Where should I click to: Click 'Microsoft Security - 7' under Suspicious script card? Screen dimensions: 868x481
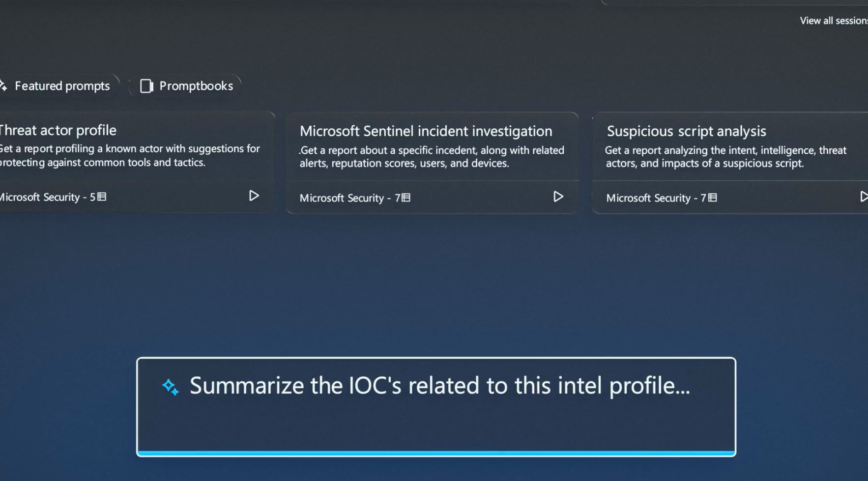656,198
